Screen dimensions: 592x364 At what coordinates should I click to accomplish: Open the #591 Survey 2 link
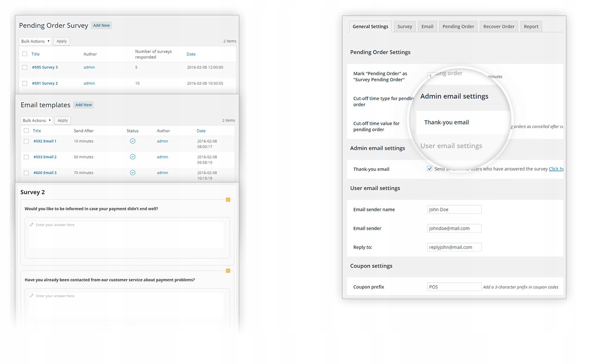[x=45, y=84]
